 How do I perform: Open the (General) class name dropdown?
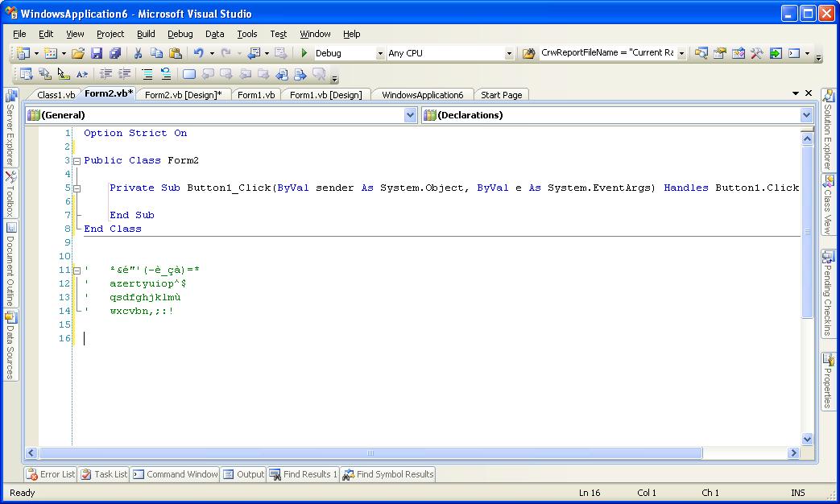pyautogui.click(x=411, y=115)
